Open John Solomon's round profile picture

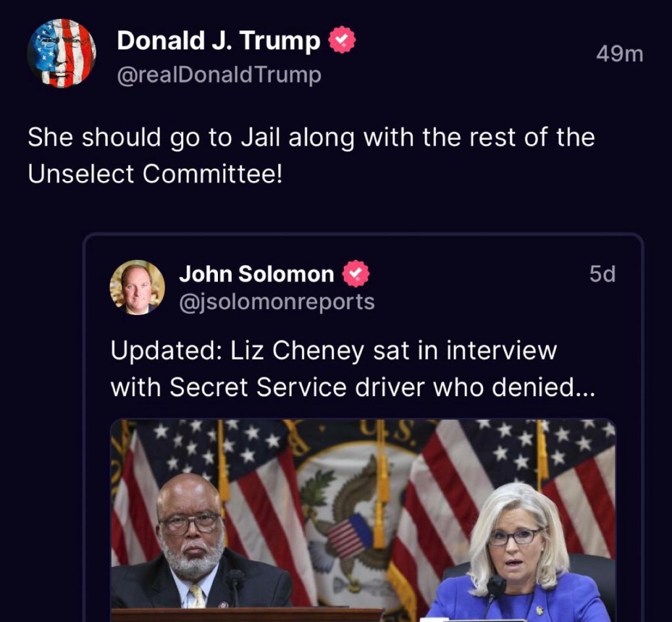[137, 287]
